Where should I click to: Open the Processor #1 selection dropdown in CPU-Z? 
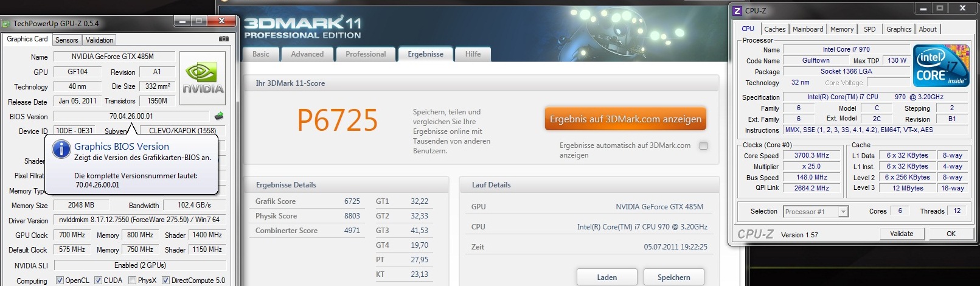[815, 212]
